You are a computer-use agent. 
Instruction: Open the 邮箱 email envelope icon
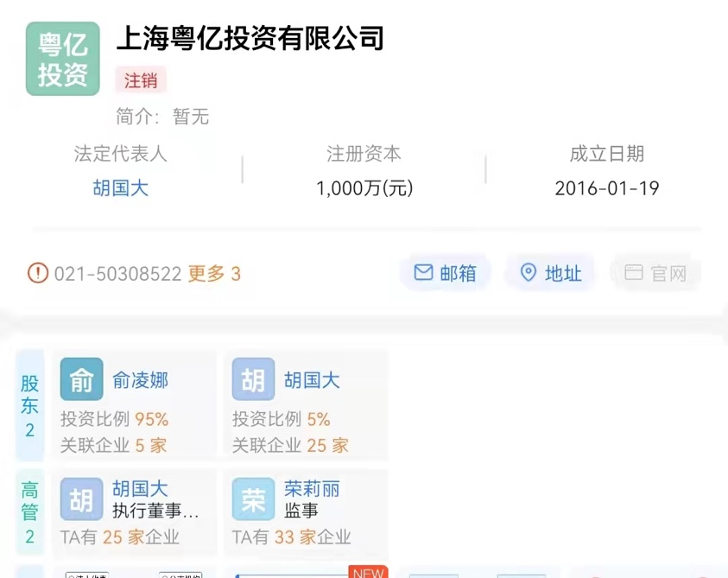[x=422, y=272]
